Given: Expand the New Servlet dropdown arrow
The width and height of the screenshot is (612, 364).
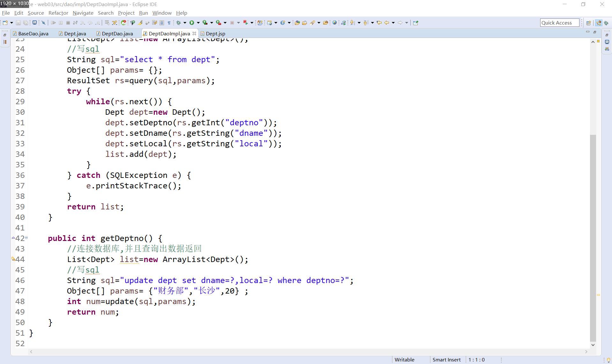Looking at the screenshot, I should [x=289, y=23].
